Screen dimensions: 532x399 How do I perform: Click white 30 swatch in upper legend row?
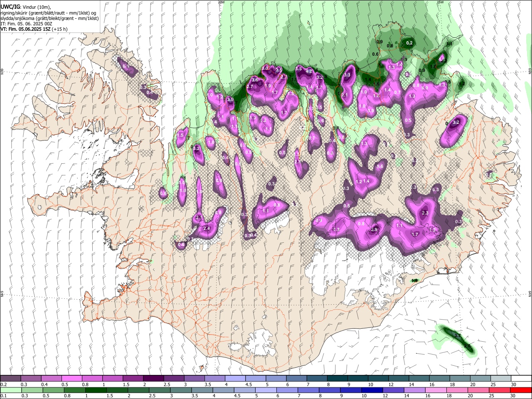click(521, 379)
